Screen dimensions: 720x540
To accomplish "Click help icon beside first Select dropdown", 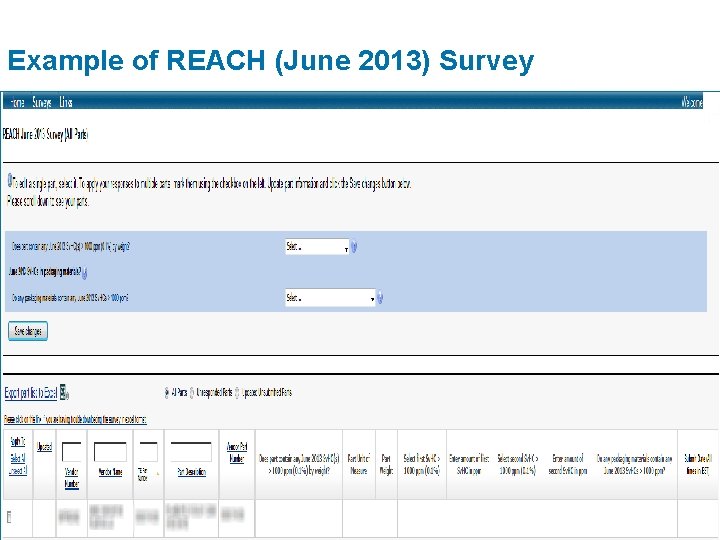I will coord(354,247).
